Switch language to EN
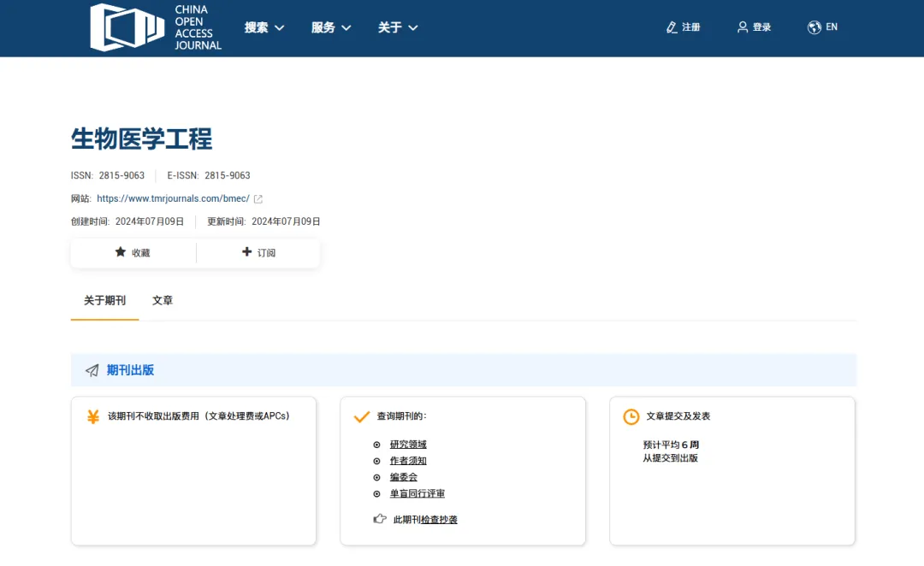The height and width of the screenshot is (566, 924). (x=823, y=27)
